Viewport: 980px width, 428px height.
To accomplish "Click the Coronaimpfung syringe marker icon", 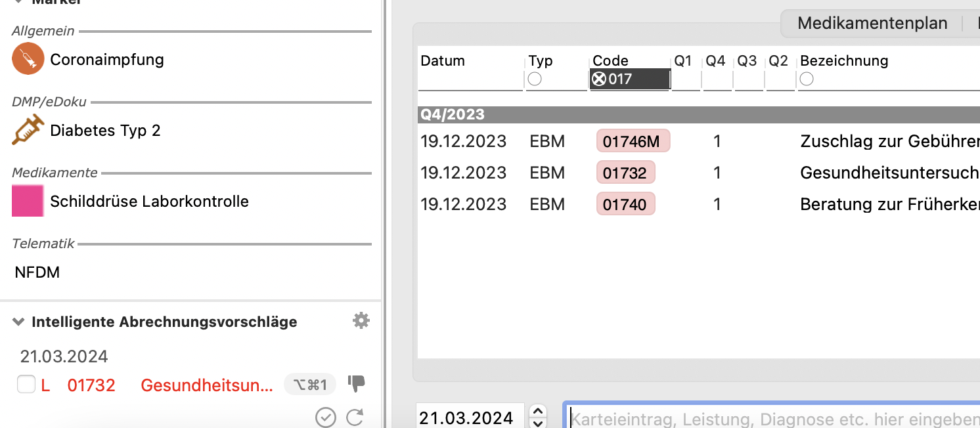I will [28, 59].
